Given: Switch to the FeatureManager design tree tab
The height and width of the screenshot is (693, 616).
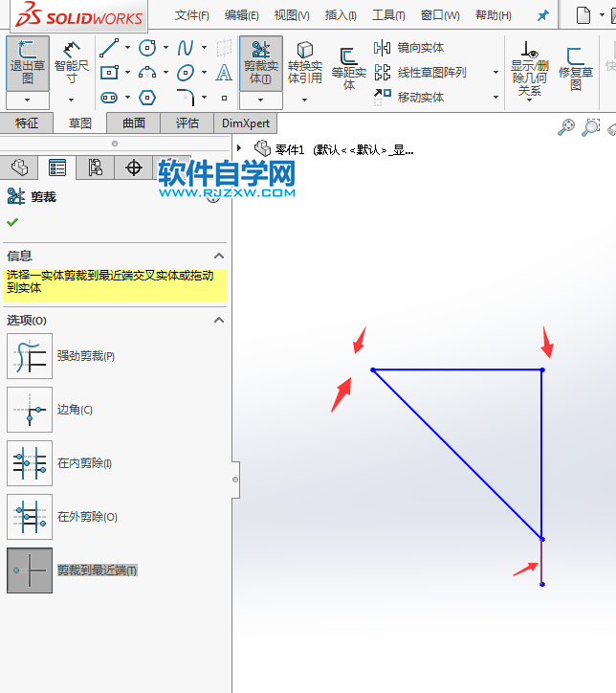Looking at the screenshot, I should point(19,168).
